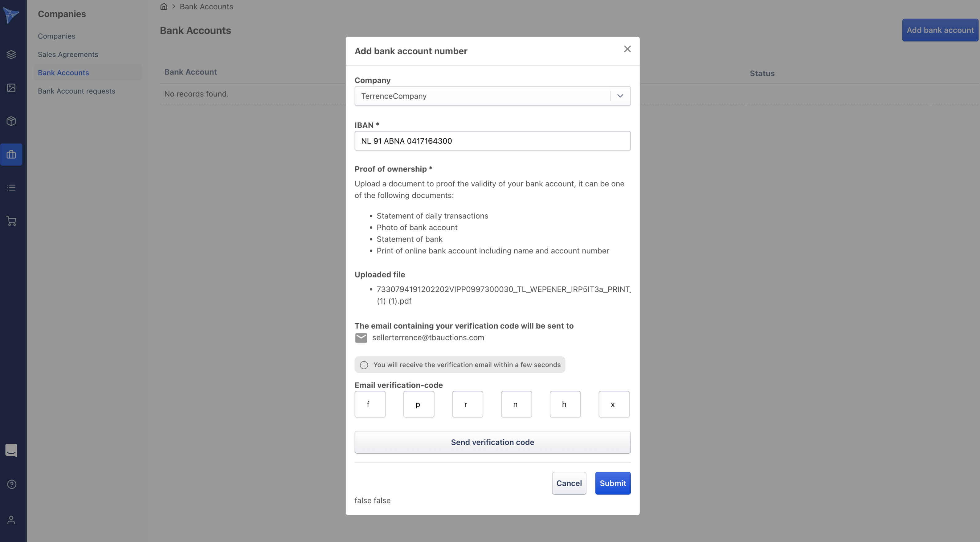Expand the Company dropdown chevron
Screen dimensions: 980x542
coord(620,96)
